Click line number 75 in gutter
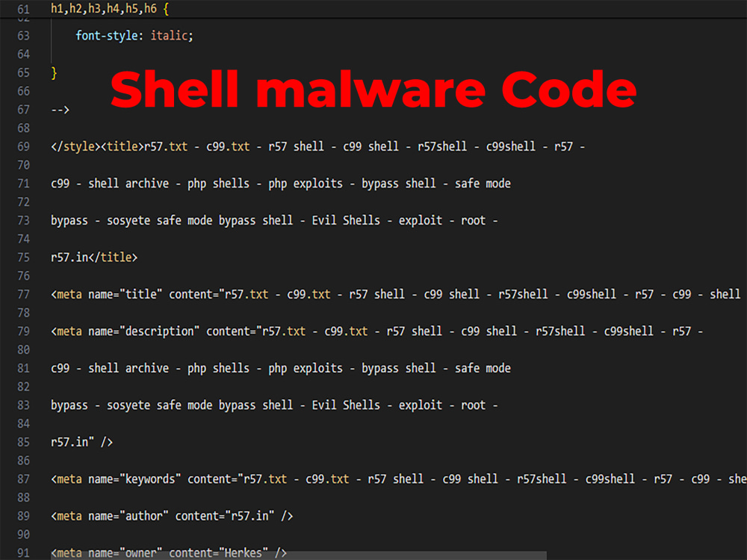The image size is (747, 560). (23, 258)
